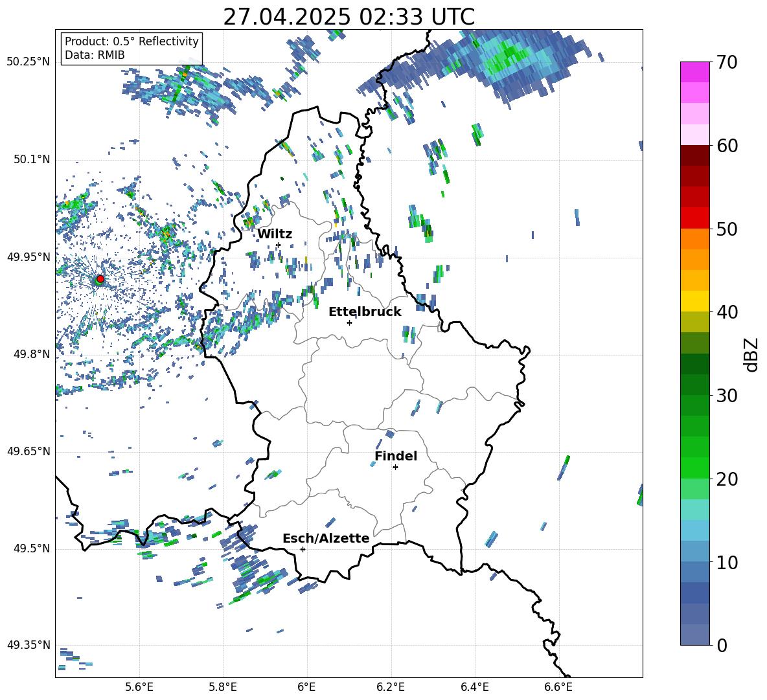Click the Esch/Alzette city label

[326, 539]
